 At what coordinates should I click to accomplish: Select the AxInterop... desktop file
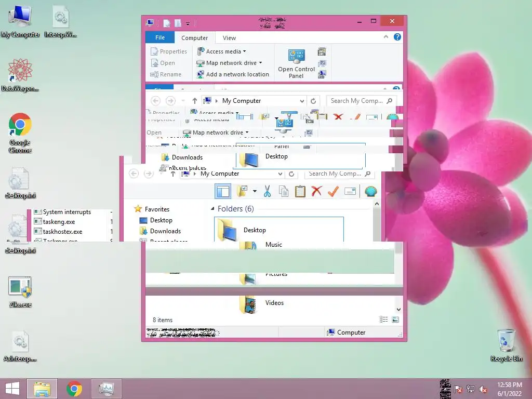(20, 346)
